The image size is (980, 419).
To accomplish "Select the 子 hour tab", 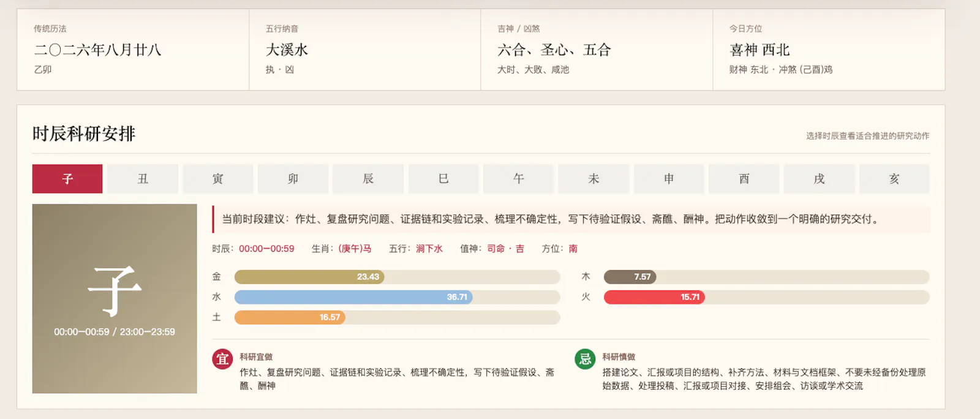I will 67,179.
